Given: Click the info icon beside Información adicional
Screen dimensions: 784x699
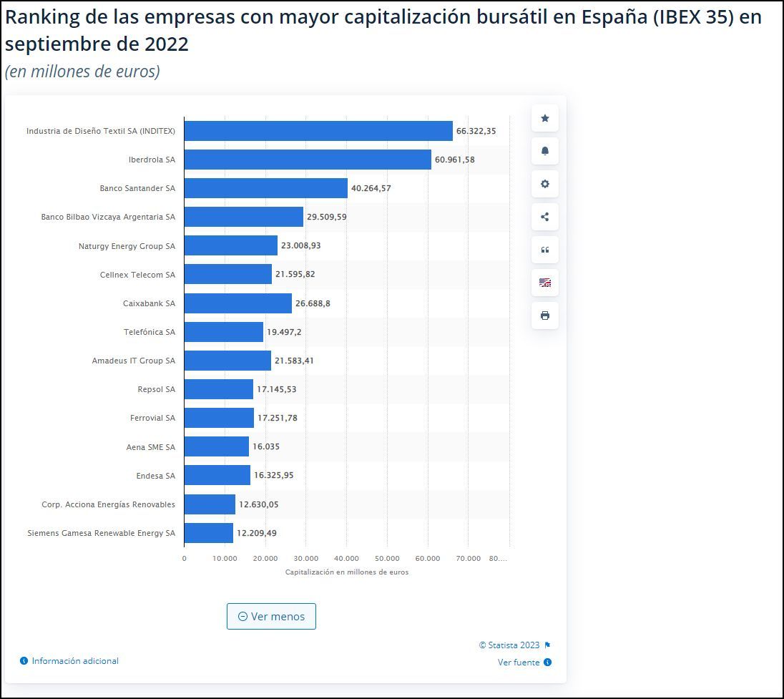Looking at the screenshot, I should tap(24, 661).
